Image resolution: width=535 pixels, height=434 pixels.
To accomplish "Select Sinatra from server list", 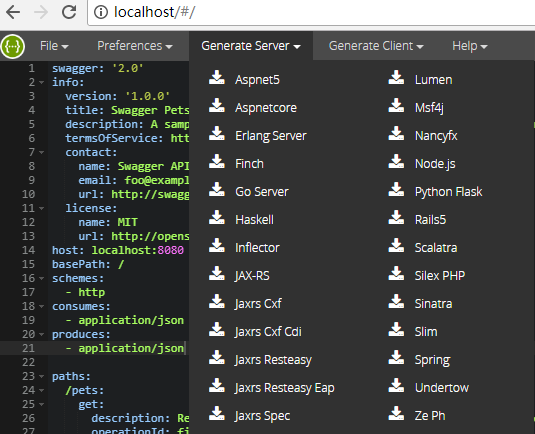I will coord(433,304).
